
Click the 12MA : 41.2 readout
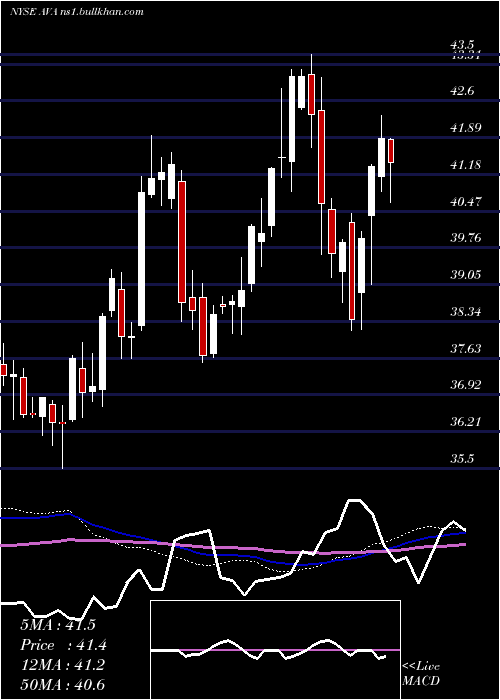point(62,665)
